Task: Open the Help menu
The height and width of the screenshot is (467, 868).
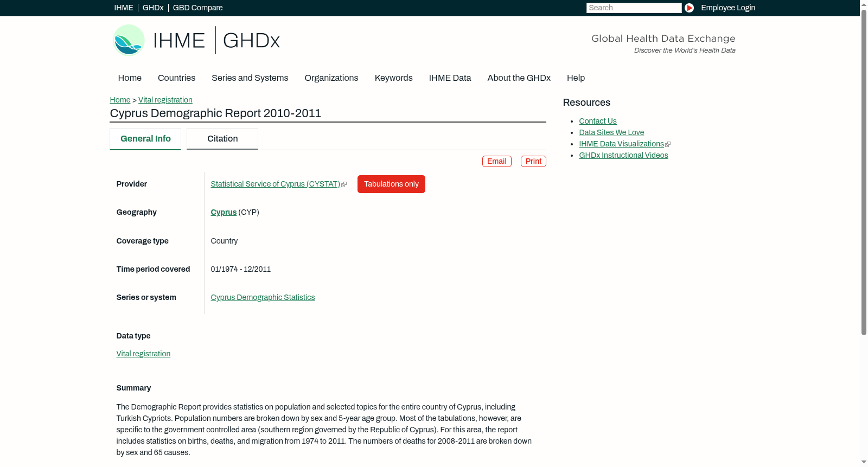Action: [x=576, y=78]
